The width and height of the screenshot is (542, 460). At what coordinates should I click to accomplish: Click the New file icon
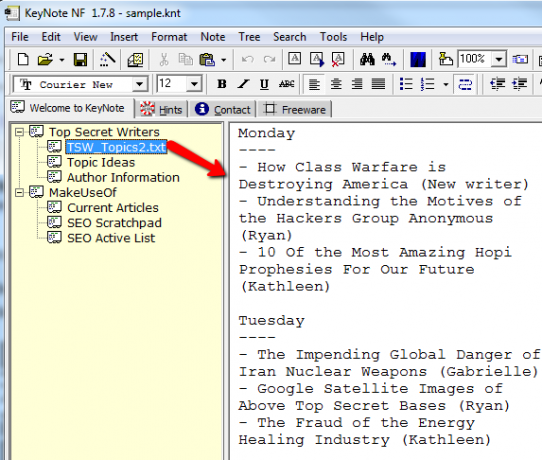pos(23,59)
